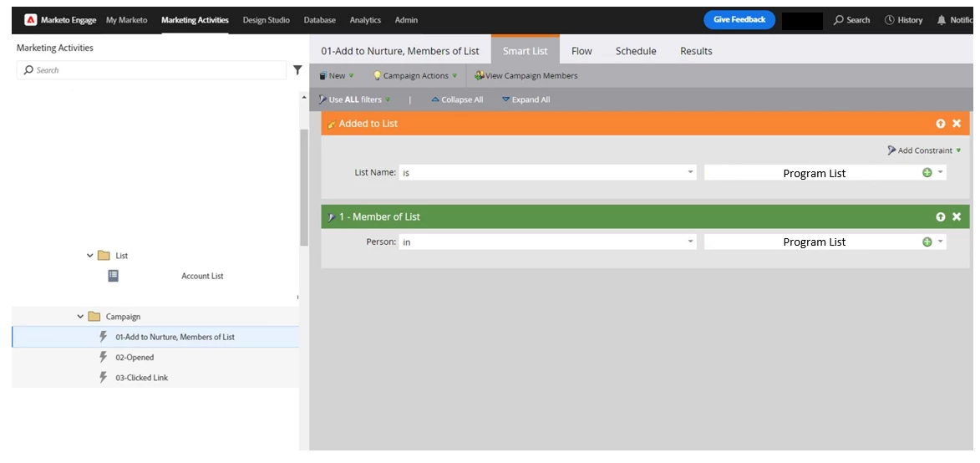Click the List folder icon
The width and height of the screenshot is (980, 463).
tap(104, 256)
